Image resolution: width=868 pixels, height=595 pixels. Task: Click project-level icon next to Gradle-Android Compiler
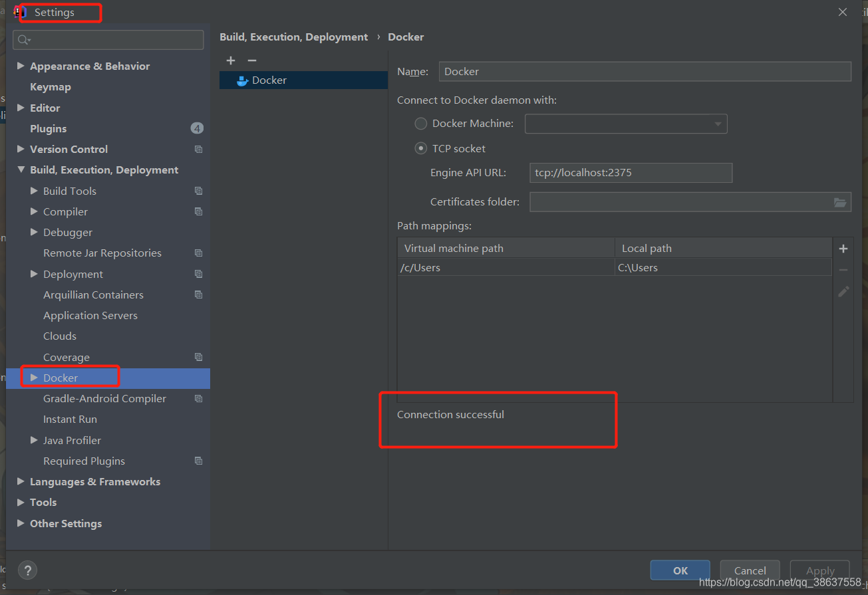pos(198,399)
